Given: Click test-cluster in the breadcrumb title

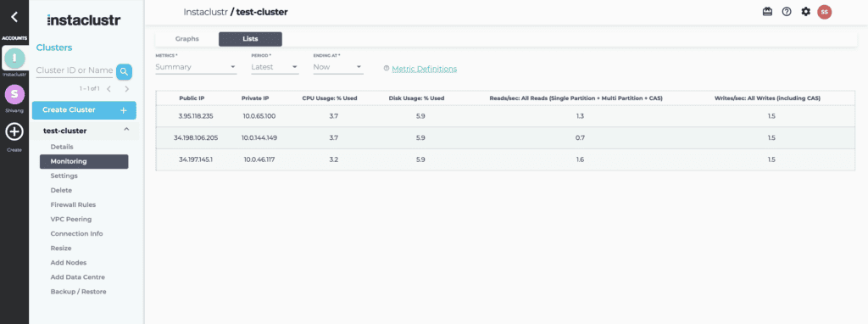Looking at the screenshot, I should pyautogui.click(x=262, y=12).
